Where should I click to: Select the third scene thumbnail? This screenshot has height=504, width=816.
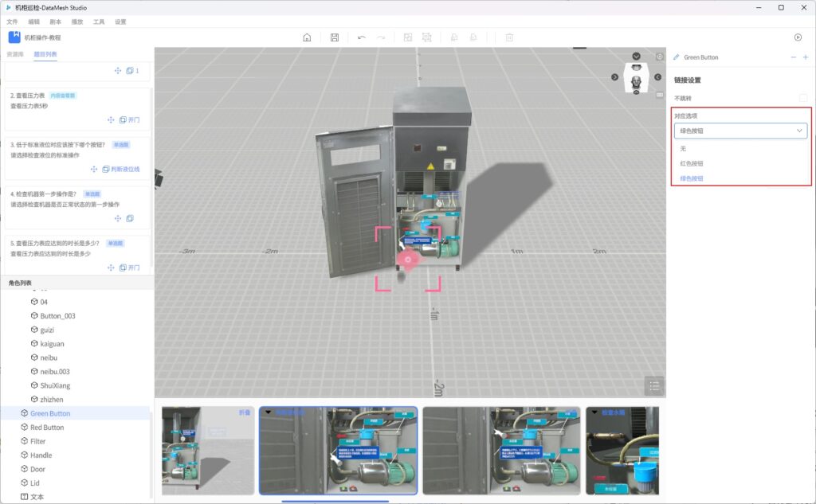tap(501, 450)
